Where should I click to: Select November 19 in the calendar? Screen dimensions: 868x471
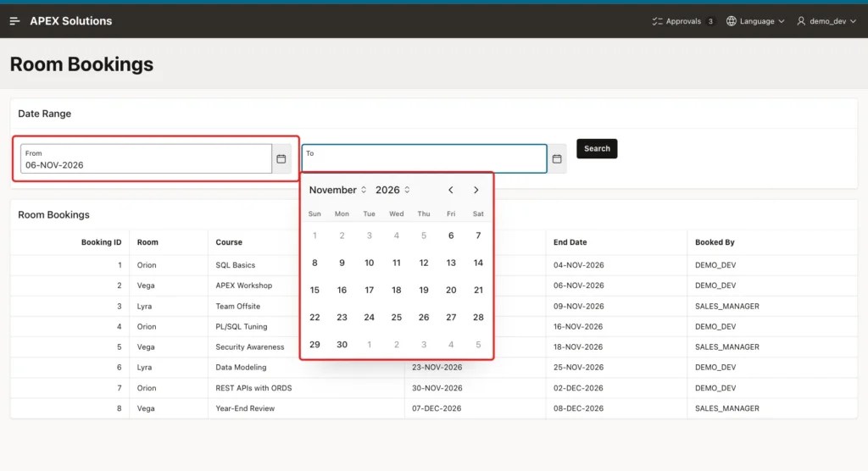click(x=424, y=290)
